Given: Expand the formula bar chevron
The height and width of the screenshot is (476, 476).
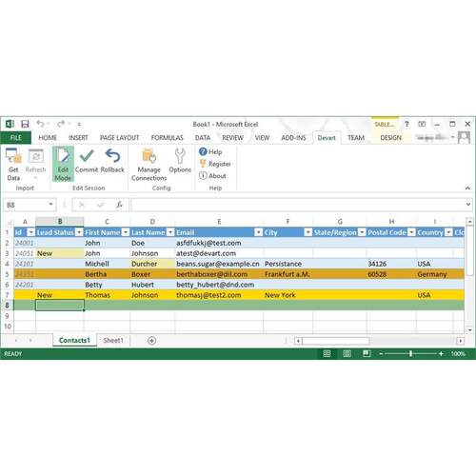Looking at the screenshot, I should 468,205.
